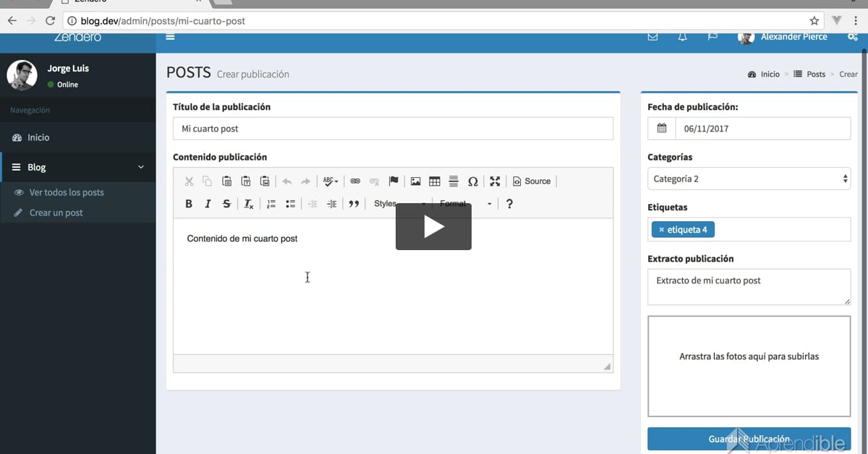Open Ver todos los posts

point(67,192)
